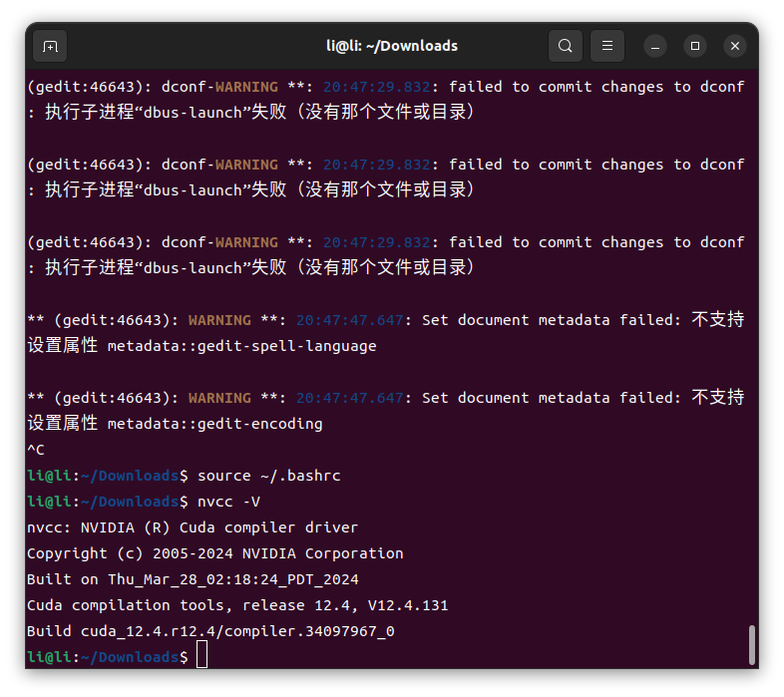Minimize the terminal window
This screenshot has height=697, width=784.
point(655,46)
